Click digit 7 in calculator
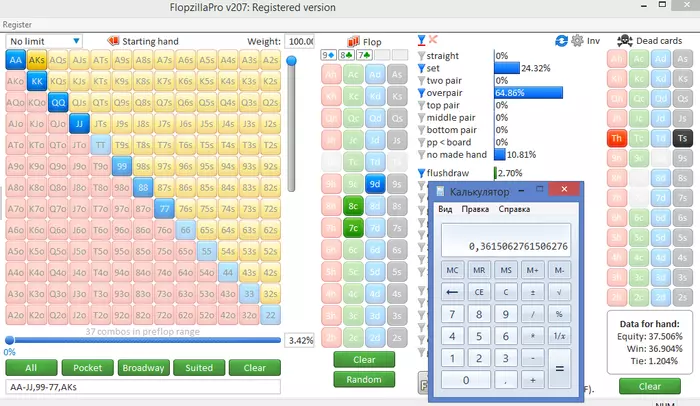Image resolution: width=700 pixels, height=406 pixels. (452, 314)
